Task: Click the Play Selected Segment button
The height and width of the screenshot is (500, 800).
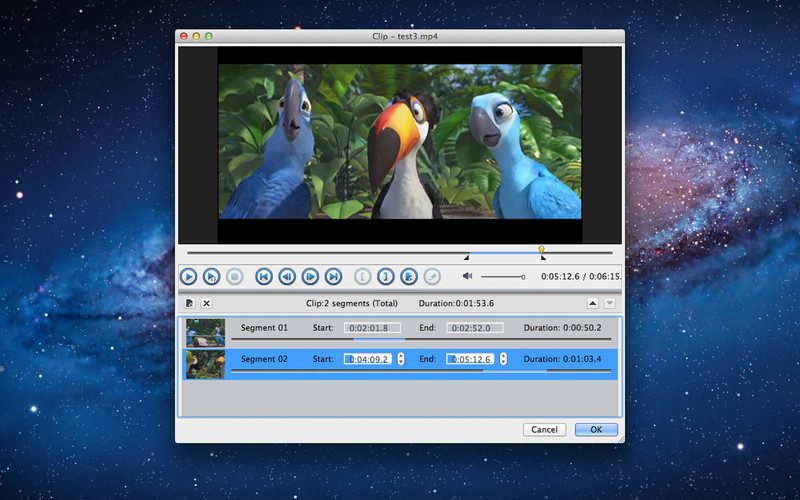Action: pyautogui.click(x=211, y=277)
